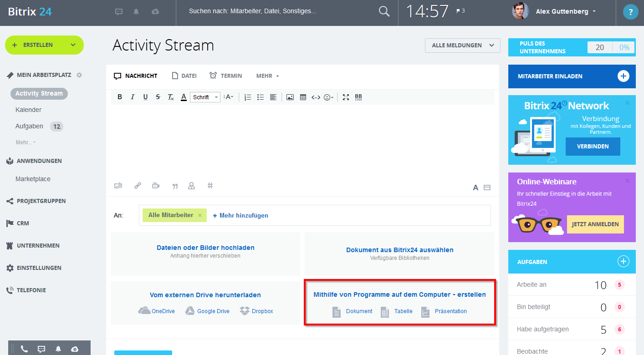Insert an image into the post
The height and width of the screenshot is (355, 644).
click(x=290, y=97)
